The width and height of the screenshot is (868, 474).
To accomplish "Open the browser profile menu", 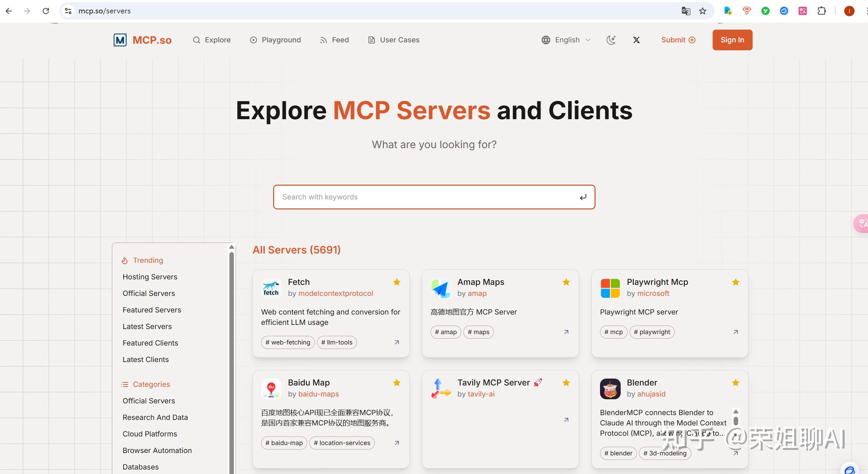I will coord(849,11).
